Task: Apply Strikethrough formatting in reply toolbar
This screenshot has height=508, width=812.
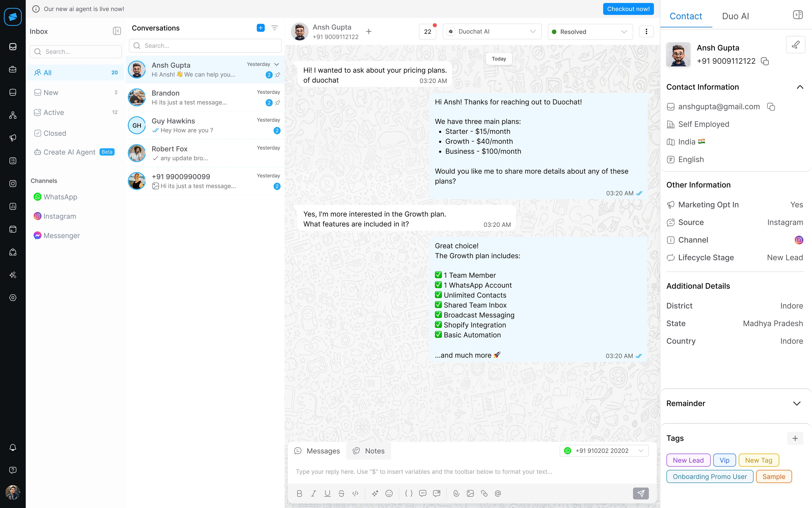Action: click(x=341, y=493)
